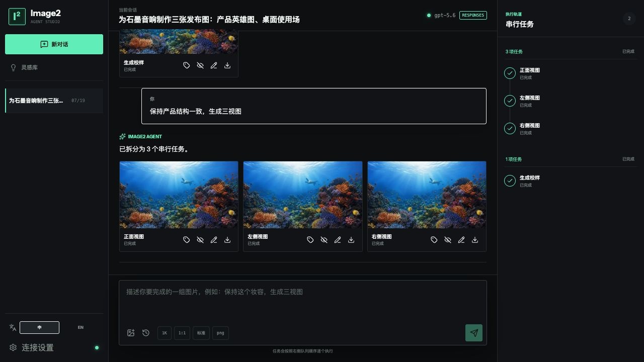This screenshot has width=644, height=362.
Task: Download the 正面视图 image
Action: pos(227,240)
